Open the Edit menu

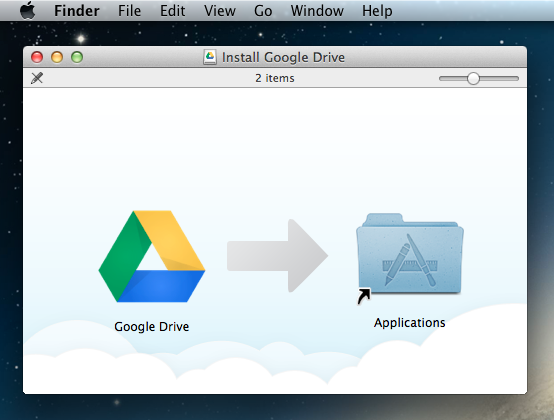[172, 11]
